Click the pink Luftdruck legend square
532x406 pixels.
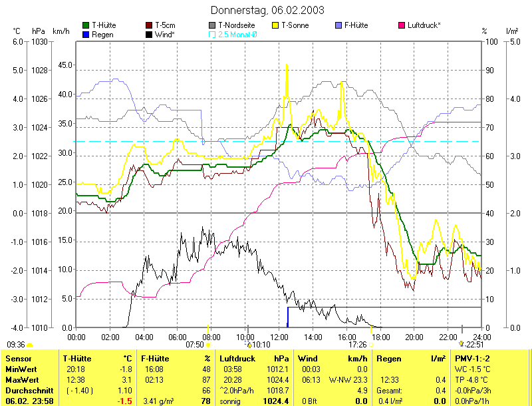pos(402,25)
